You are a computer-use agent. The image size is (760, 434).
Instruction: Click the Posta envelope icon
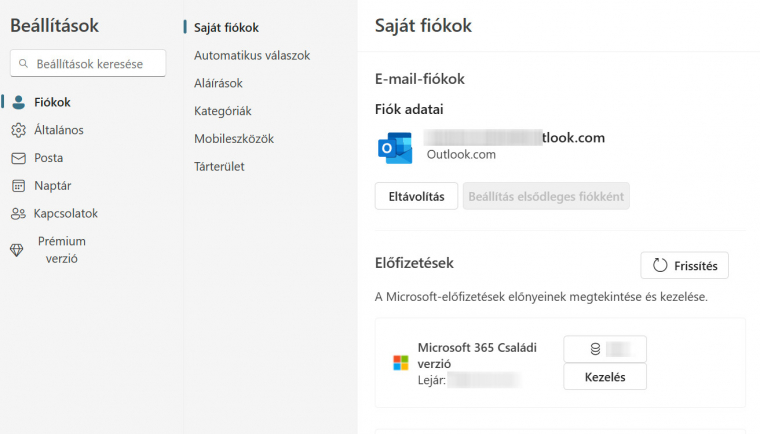18,158
